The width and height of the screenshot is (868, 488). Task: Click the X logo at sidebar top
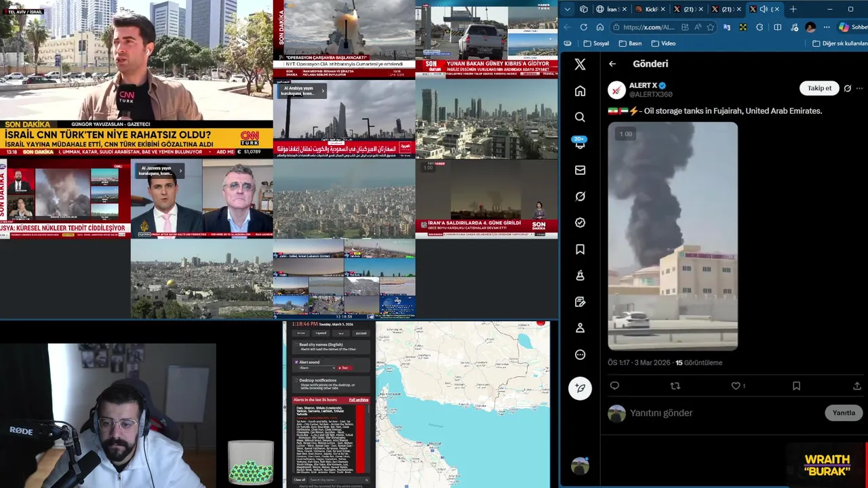(580, 64)
